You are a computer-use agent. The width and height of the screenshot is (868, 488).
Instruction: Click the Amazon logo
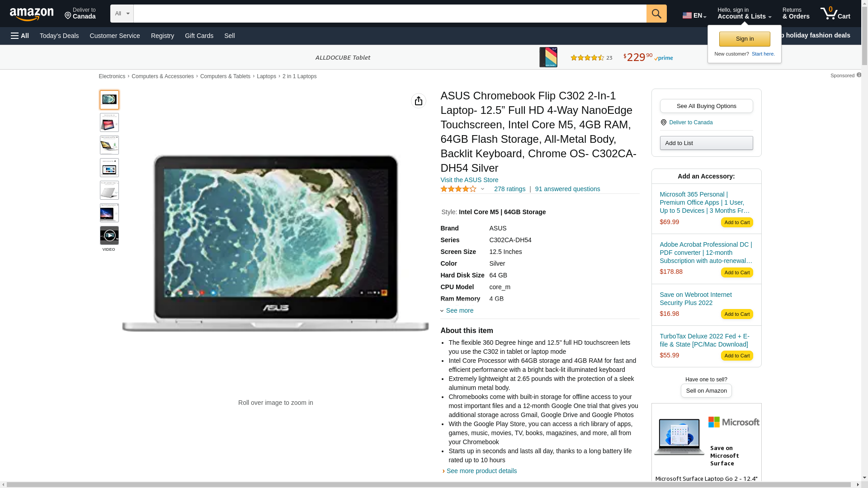(x=32, y=14)
